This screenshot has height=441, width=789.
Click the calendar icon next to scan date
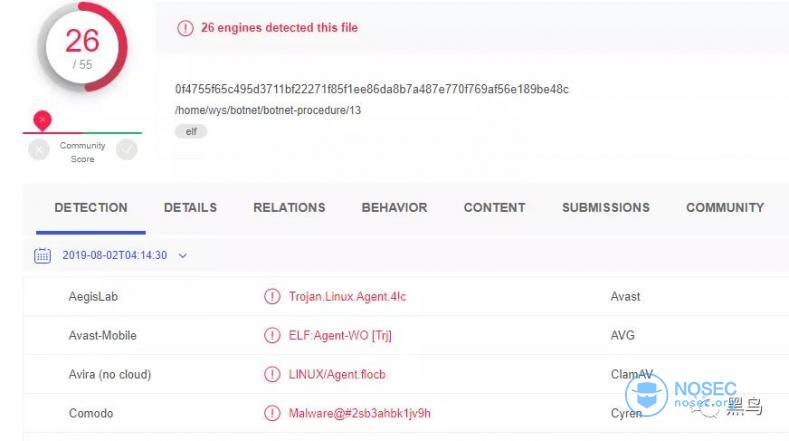[x=42, y=256]
